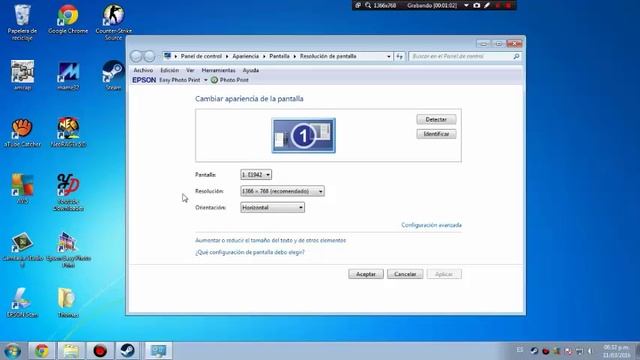Image resolution: width=640 pixels, height=360 pixels.
Task: Open Counter-Strike Source desktop shortcut
Action: coord(113,22)
